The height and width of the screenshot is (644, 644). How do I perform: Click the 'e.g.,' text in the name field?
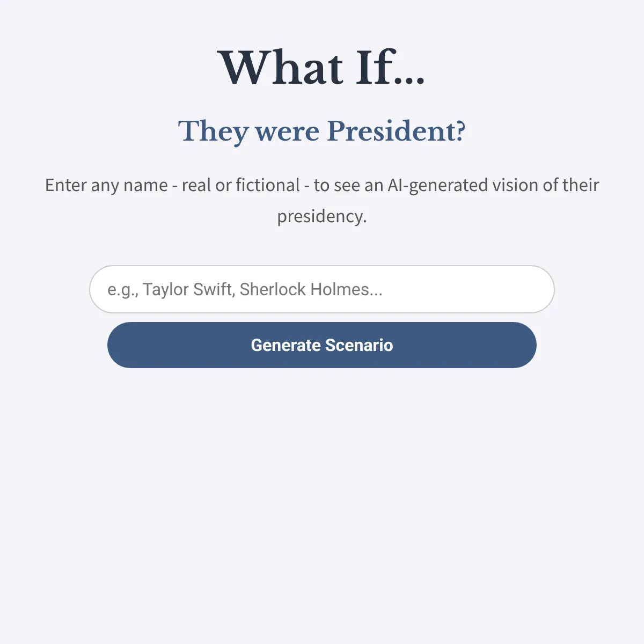click(123, 290)
